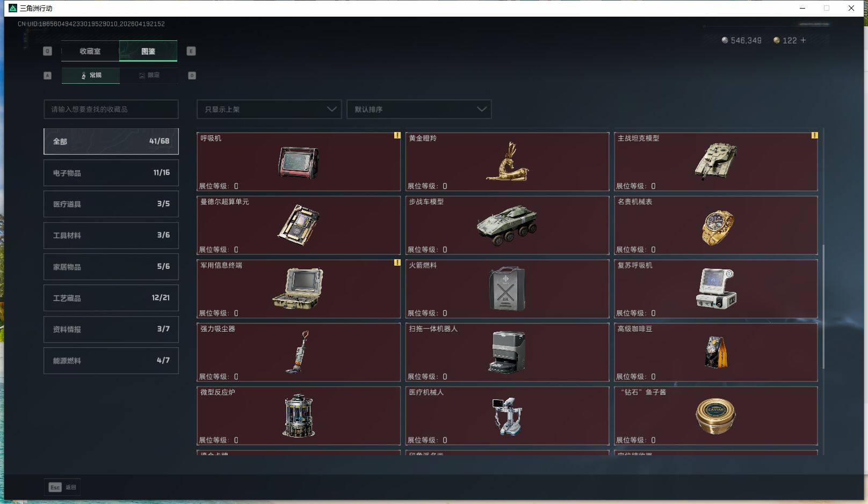
Task: Click the 41/68 count text
Action: pos(159,141)
